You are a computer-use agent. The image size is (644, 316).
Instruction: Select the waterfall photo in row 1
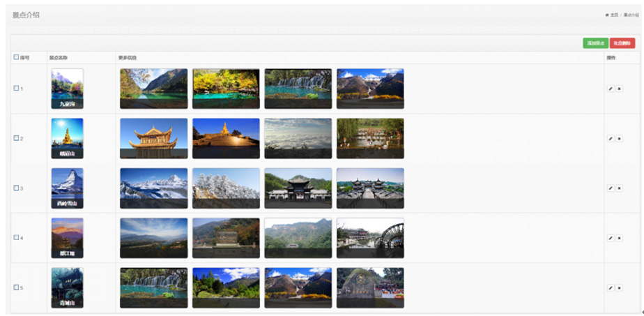coord(298,89)
